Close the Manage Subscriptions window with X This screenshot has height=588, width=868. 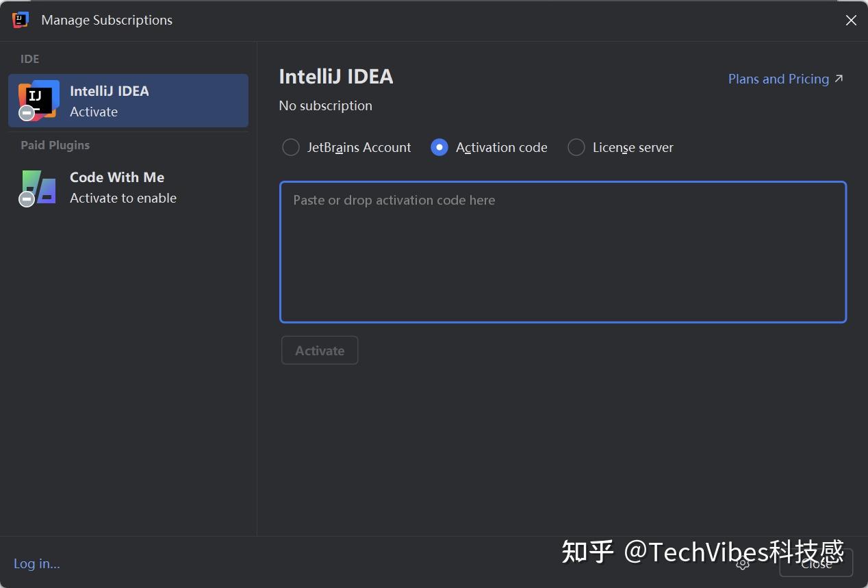click(851, 21)
